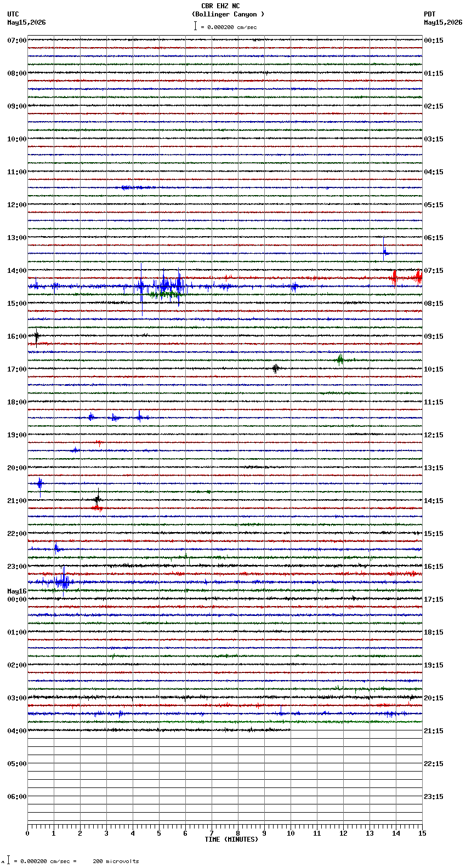Click the minute 15 axis tick label
The width and height of the screenshot is (466, 868).
click(422, 833)
